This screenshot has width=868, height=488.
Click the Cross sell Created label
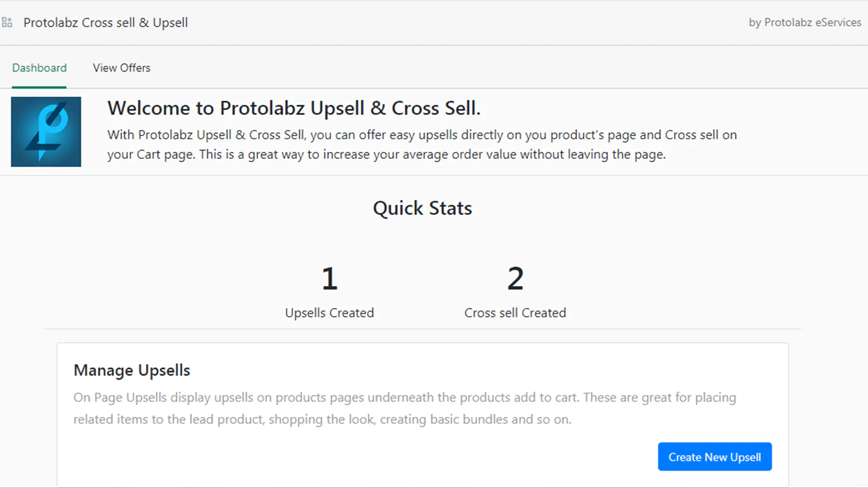click(x=515, y=313)
